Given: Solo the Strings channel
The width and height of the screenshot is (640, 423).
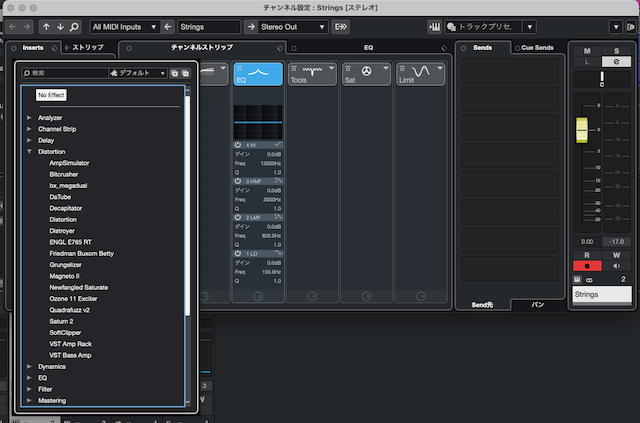Looking at the screenshot, I should click(616, 49).
